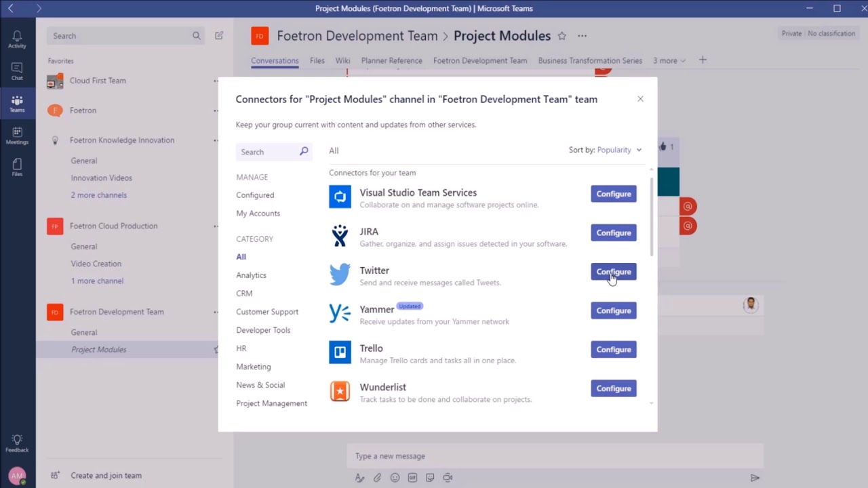Add a new tab with plus icon

(703, 60)
